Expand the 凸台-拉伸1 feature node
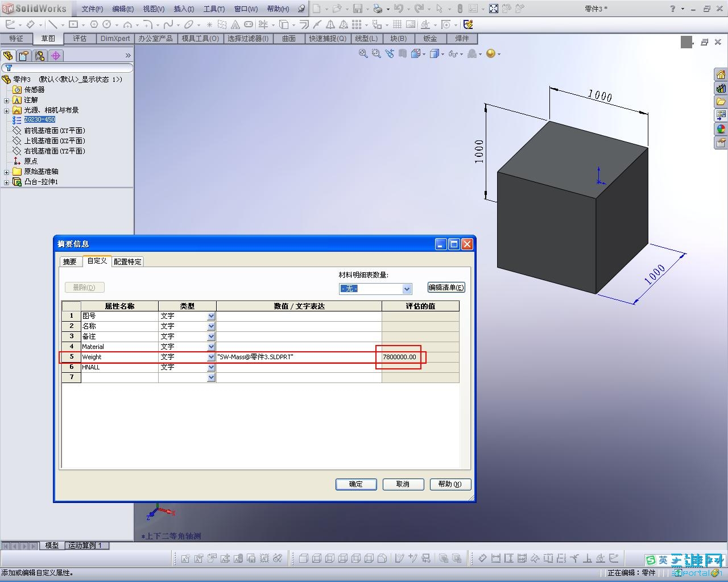This screenshot has width=728, height=582. 6,182
